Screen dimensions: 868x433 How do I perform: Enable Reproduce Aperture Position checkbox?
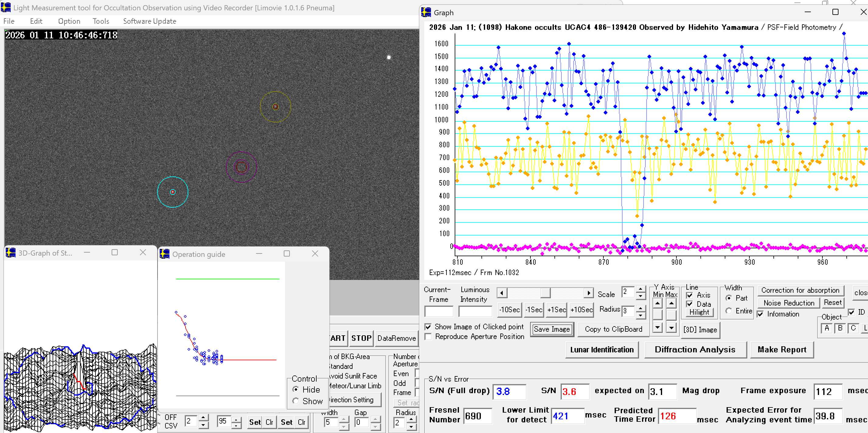click(x=428, y=337)
